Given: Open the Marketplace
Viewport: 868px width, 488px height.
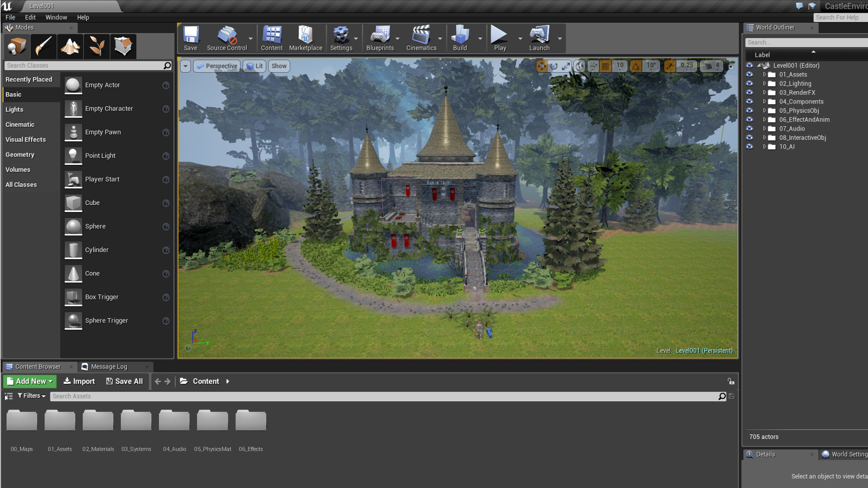Looking at the screenshot, I should (x=305, y=38).
